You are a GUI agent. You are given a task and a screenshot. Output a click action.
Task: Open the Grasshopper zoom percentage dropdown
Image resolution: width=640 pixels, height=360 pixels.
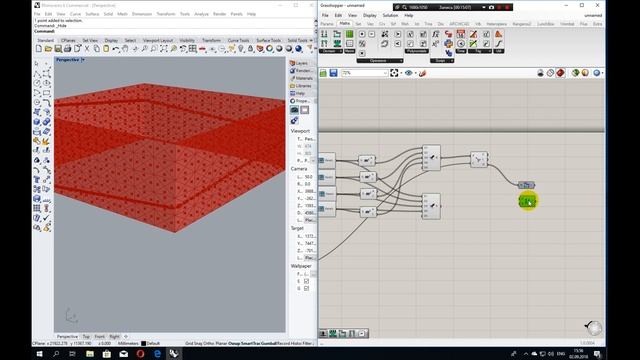[x=385, y=73]
